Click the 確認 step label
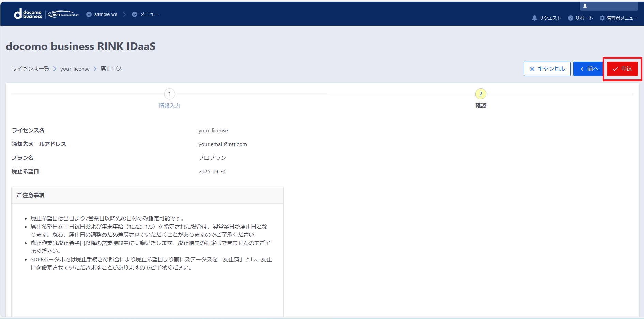This screenshot has width=644, height=319. 480,106
